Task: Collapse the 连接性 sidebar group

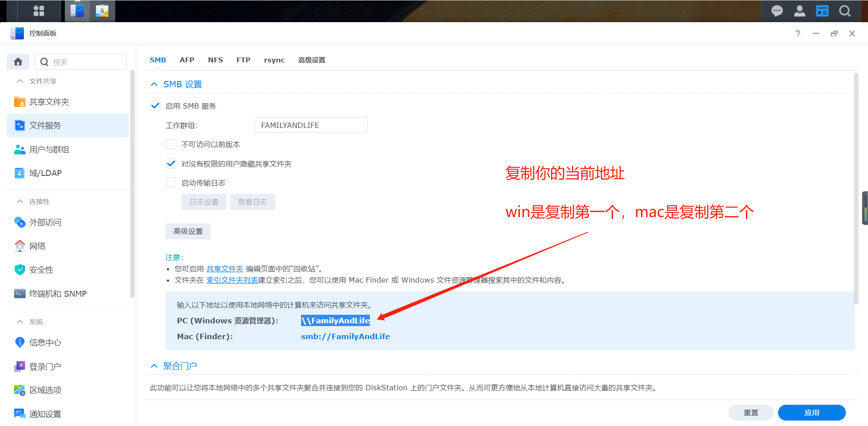Action: pyautogui.click(x=20, y=201)
